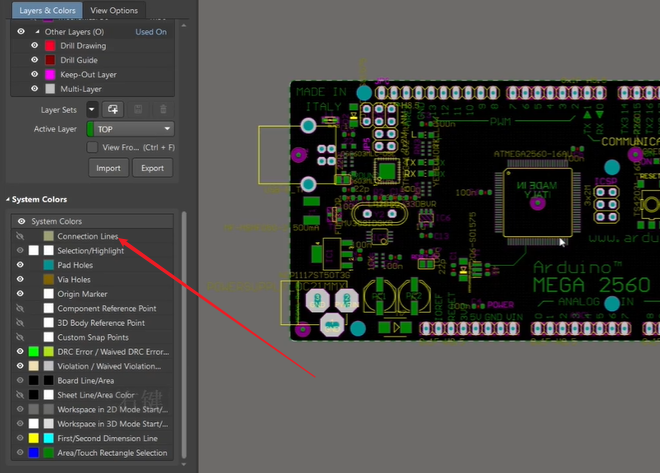660x473 pixels.
Task: Change the Keep-Out Layer magenta swatch
Action: tap(50, 74)
